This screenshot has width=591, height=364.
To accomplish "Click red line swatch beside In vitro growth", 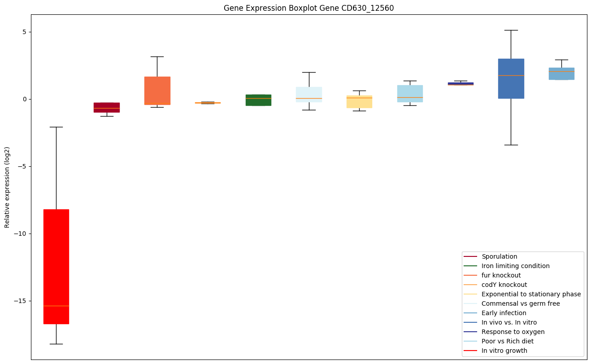I will [x=470, y=351].
